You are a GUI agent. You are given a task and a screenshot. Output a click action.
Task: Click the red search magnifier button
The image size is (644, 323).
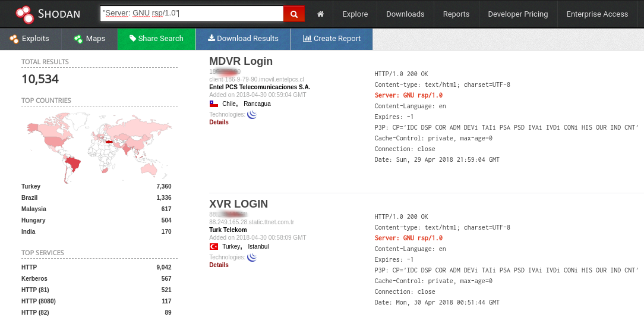click(294, 14)
